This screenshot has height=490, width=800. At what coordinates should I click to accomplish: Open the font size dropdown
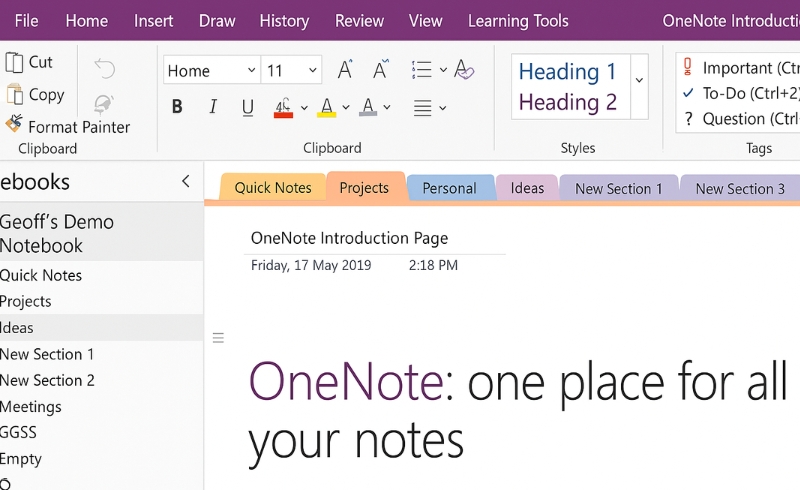coord(313,70)
